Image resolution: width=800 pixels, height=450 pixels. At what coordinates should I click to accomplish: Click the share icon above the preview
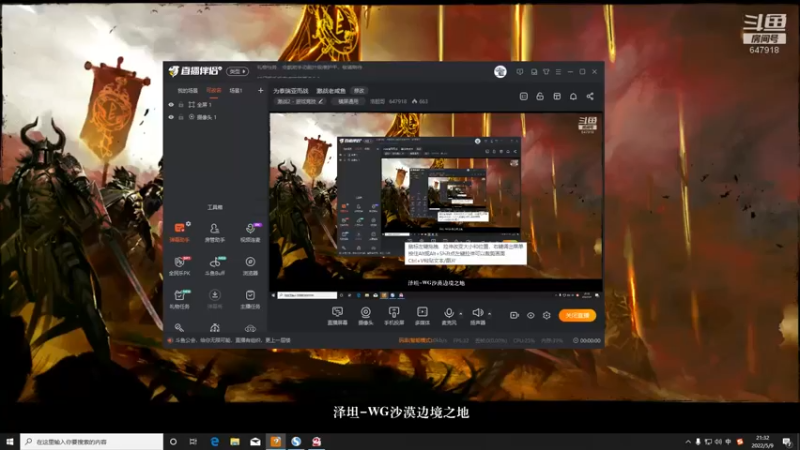point(590,96)
